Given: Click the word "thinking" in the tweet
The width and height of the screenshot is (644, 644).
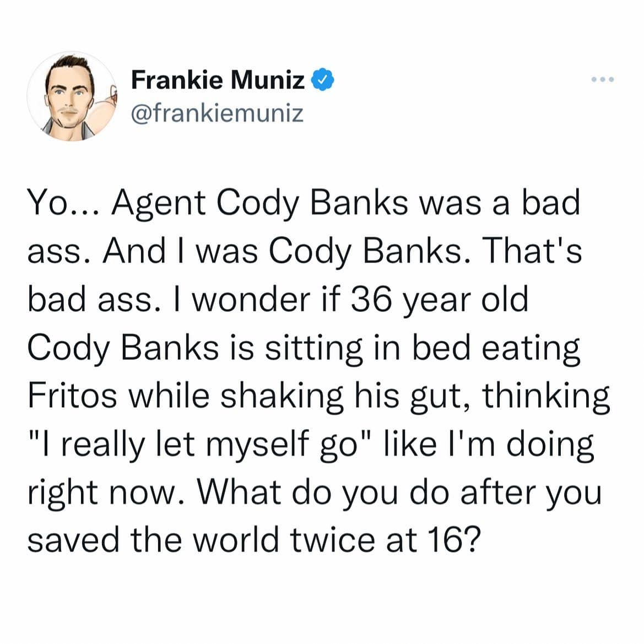Looking at the screenshot, I should coord(546,397).
